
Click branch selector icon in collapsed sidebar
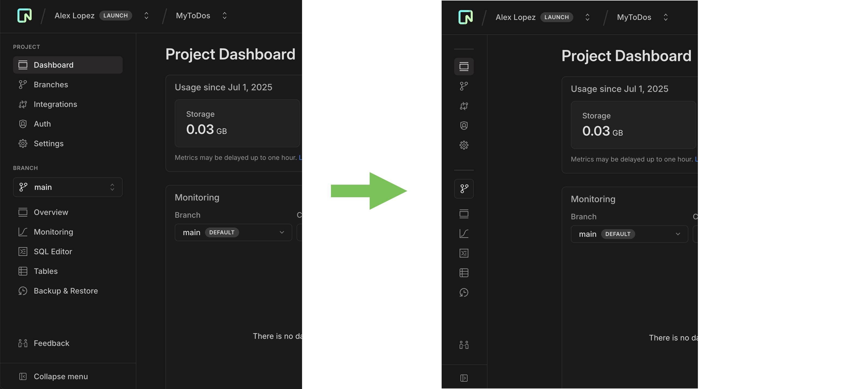(464, 189)
